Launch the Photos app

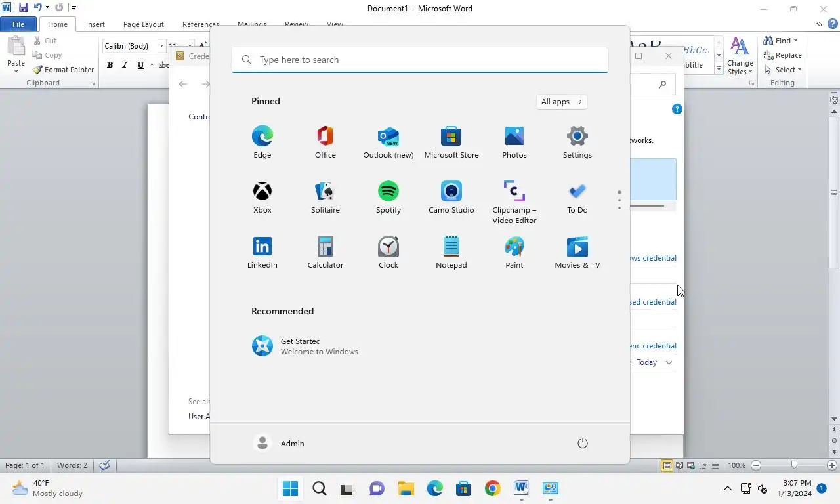point(514,142)
